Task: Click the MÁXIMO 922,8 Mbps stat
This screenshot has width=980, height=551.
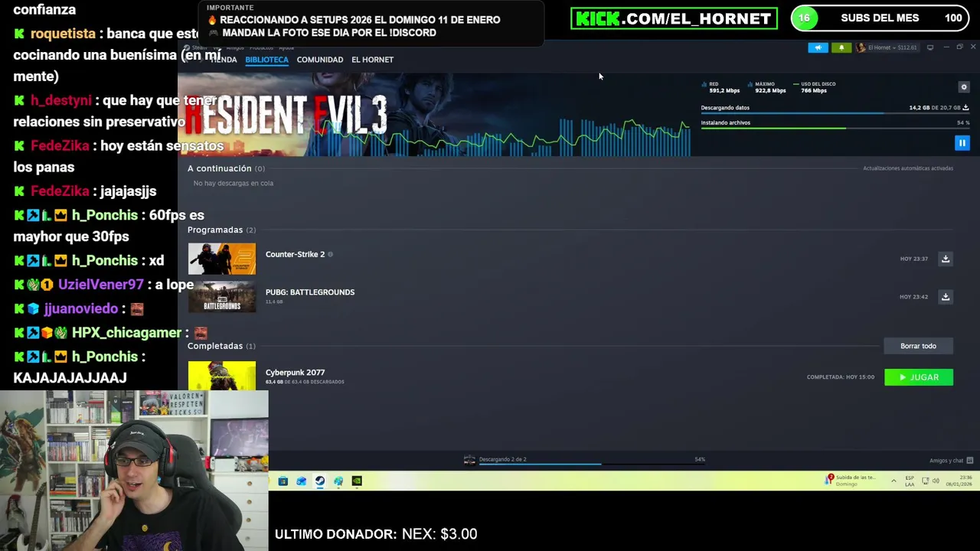Action: 766,87
